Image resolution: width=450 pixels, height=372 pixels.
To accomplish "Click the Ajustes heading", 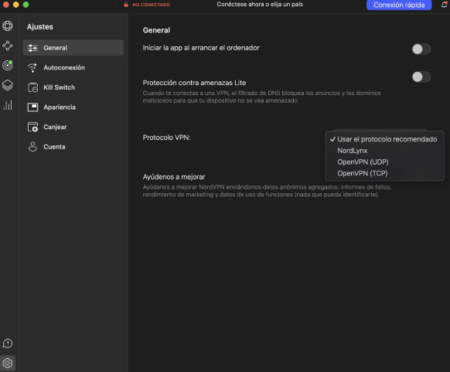I will (x=40, y=27).
